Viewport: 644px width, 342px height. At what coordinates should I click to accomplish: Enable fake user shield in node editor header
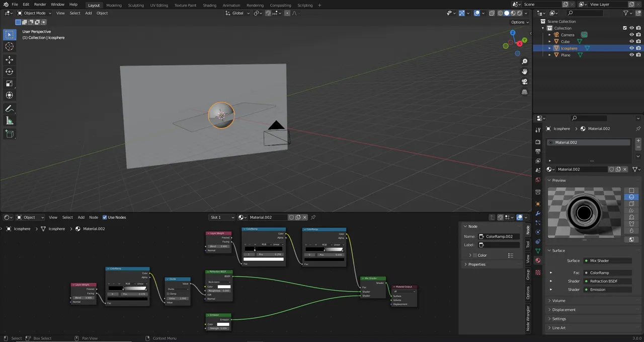coord(291,217)
